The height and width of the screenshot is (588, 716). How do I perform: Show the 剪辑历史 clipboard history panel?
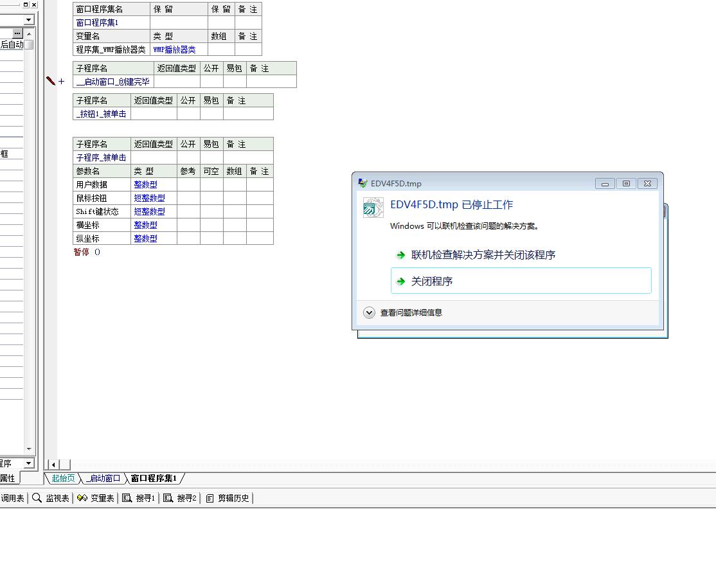pos(228,498)
